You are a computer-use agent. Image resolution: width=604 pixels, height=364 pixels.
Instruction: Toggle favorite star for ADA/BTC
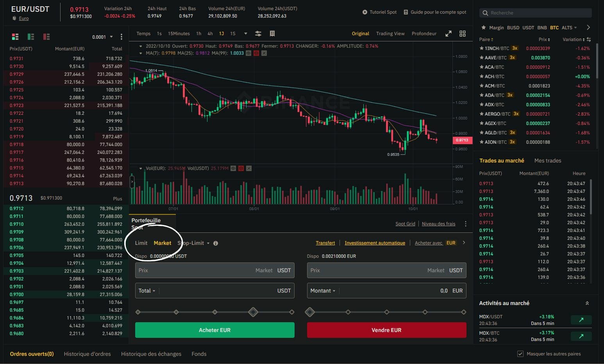pyautogui.click(x=481, y=95)
